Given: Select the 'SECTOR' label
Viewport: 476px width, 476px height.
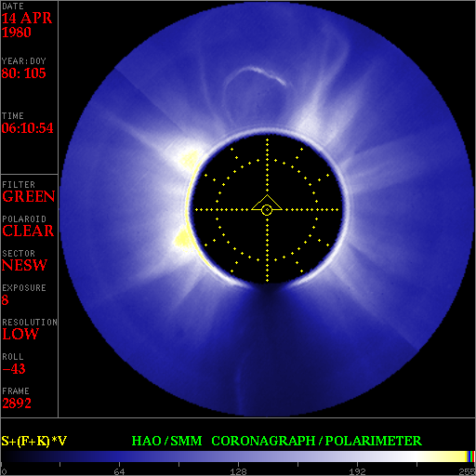Looking at the screenshot, I should coord(19,253).
